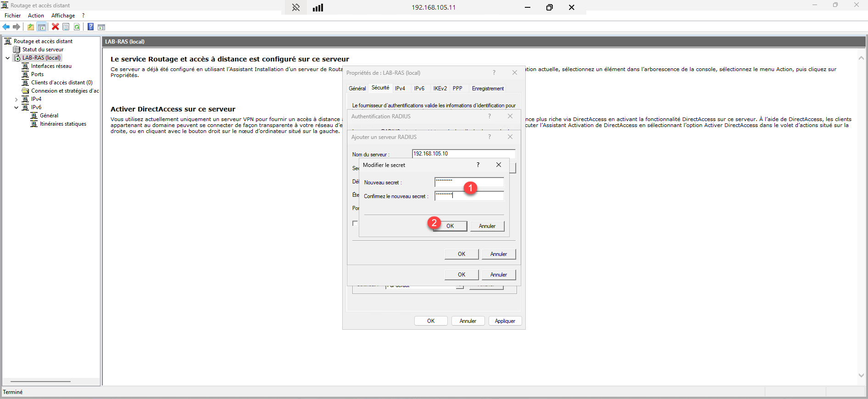Click the blue Help question mark icon
The height and width of the screenshot is (399, 868).
pos(90,27)
